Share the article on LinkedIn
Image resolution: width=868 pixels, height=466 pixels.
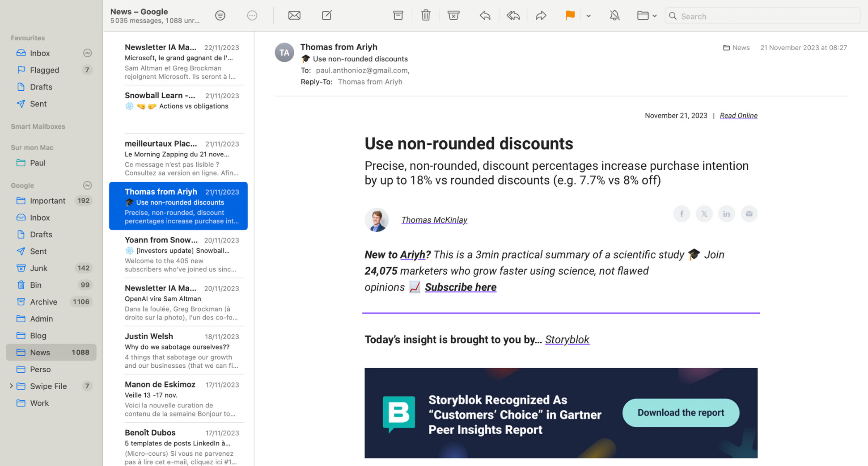click(726, 214)
